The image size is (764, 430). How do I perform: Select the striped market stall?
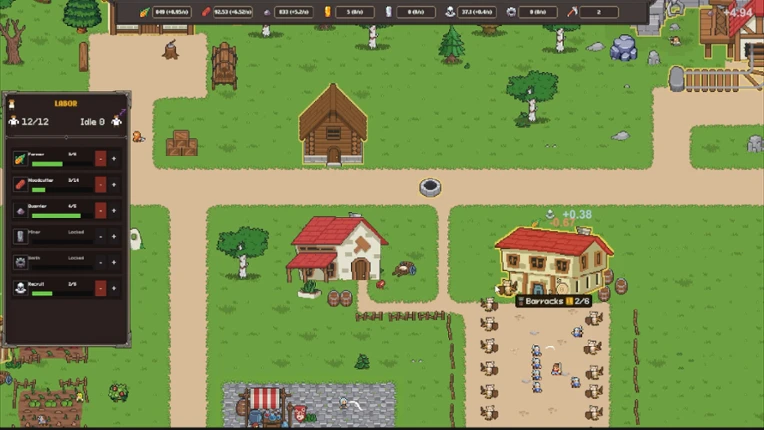265,405
